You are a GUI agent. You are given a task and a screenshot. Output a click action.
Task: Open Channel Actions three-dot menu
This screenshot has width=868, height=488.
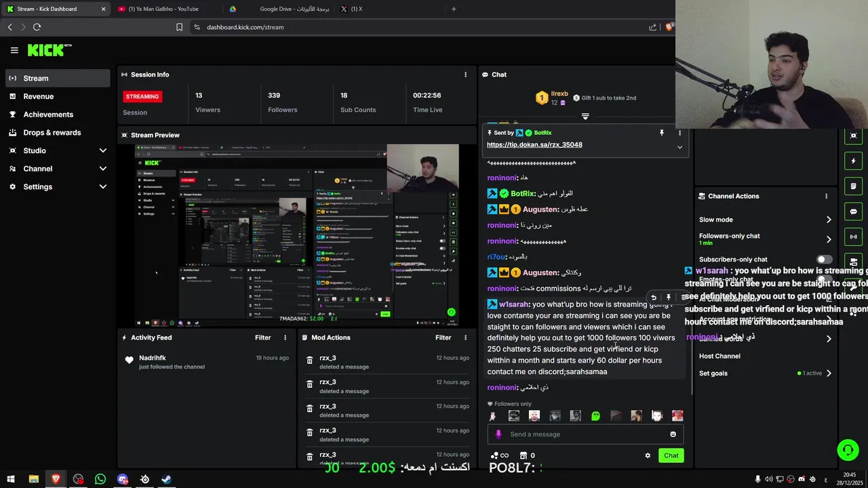[x=826, y=196]
